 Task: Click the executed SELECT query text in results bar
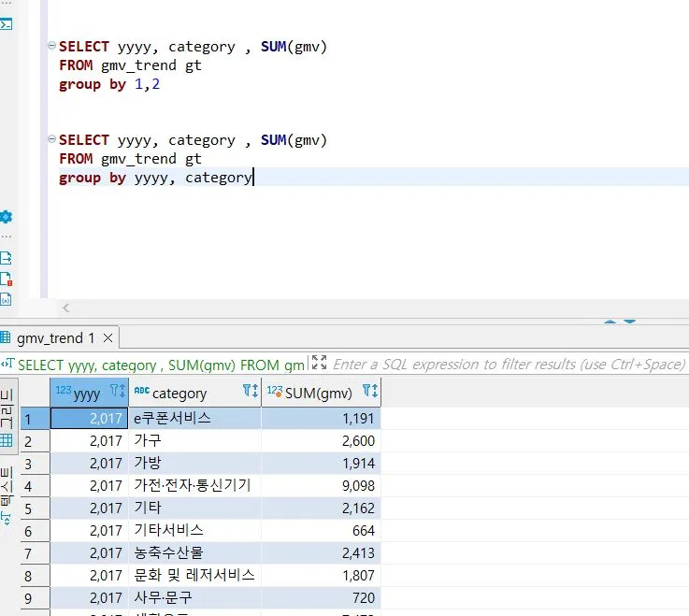coord(161,365)
